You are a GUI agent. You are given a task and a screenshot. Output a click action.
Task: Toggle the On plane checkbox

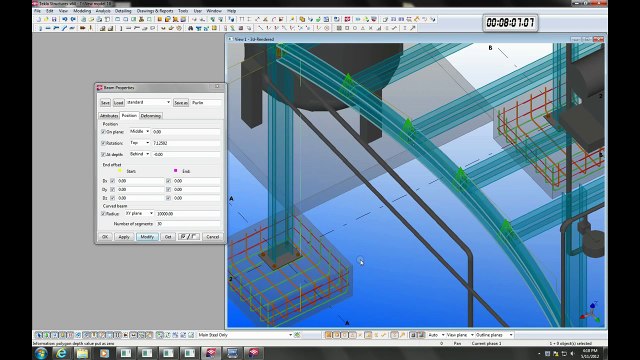click(x=103, y=132)
